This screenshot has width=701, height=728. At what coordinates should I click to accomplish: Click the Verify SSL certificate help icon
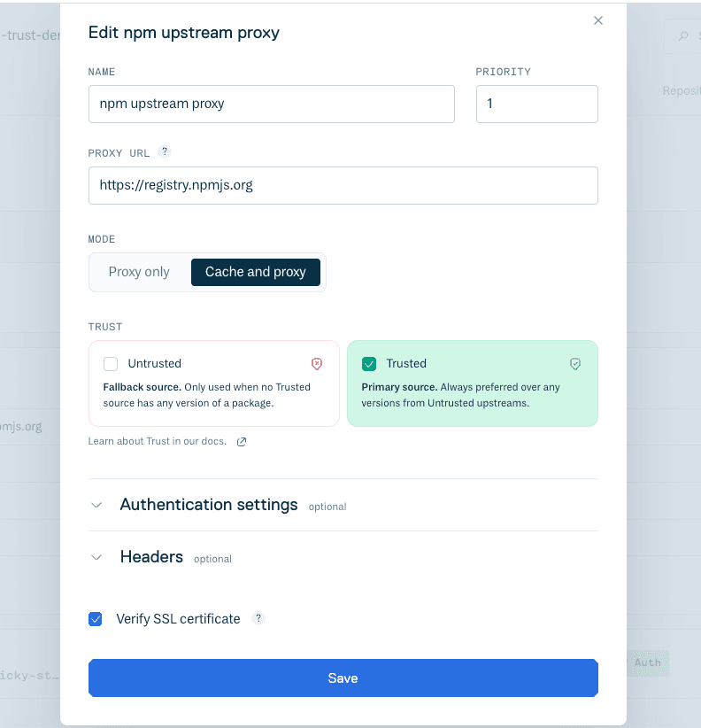click(258, 618)
